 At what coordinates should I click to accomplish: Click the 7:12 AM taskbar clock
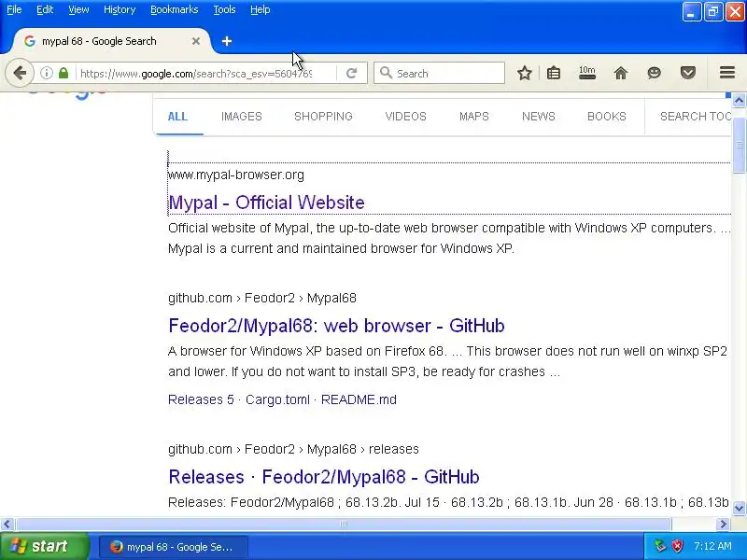point(712,546)
